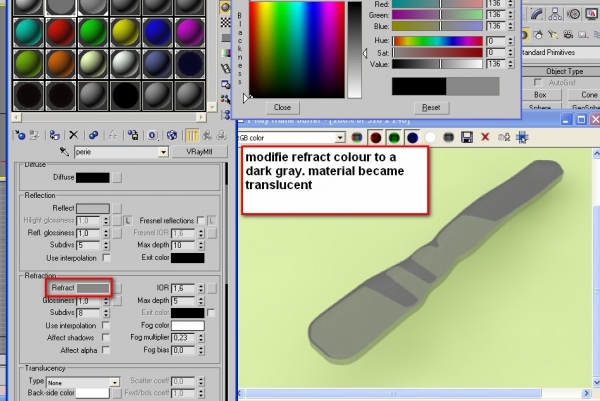The image size is (600, 401).
Task: Click the VRayMtl material type button
Action: point(199,152)
